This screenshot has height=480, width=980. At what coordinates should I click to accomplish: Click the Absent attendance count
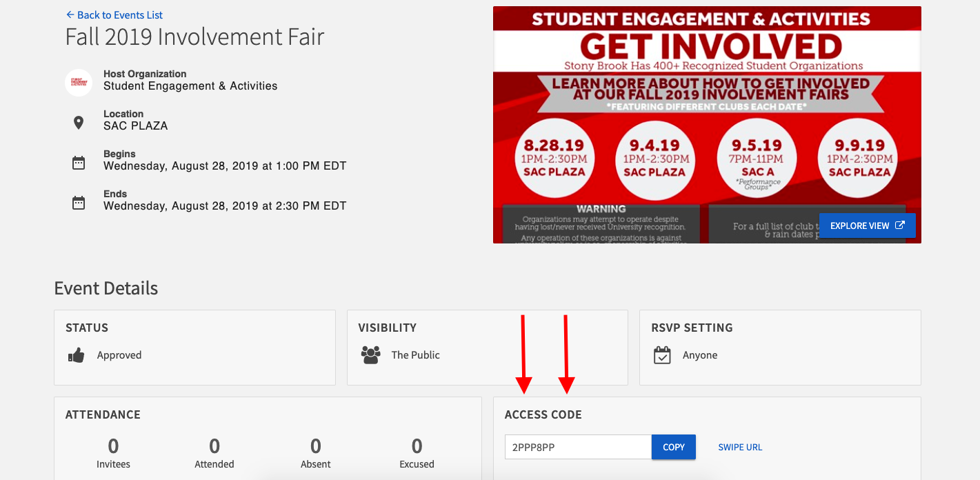pyautogui.click(x=316, y=446)
